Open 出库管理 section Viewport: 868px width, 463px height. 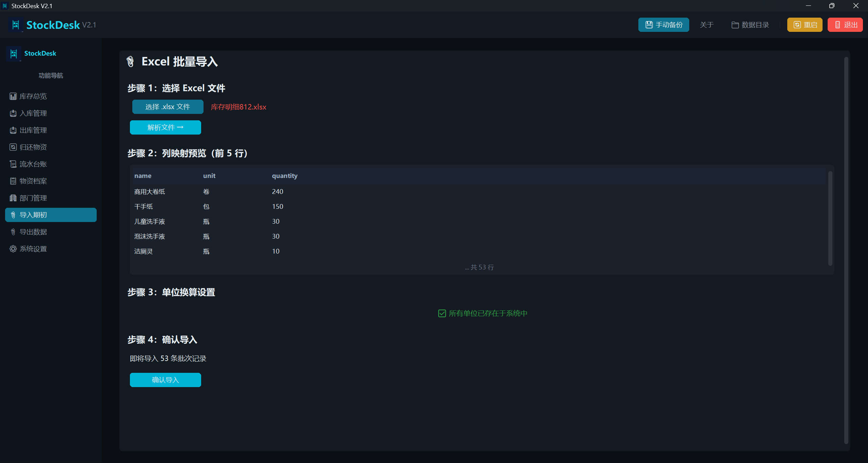(51, 130)
